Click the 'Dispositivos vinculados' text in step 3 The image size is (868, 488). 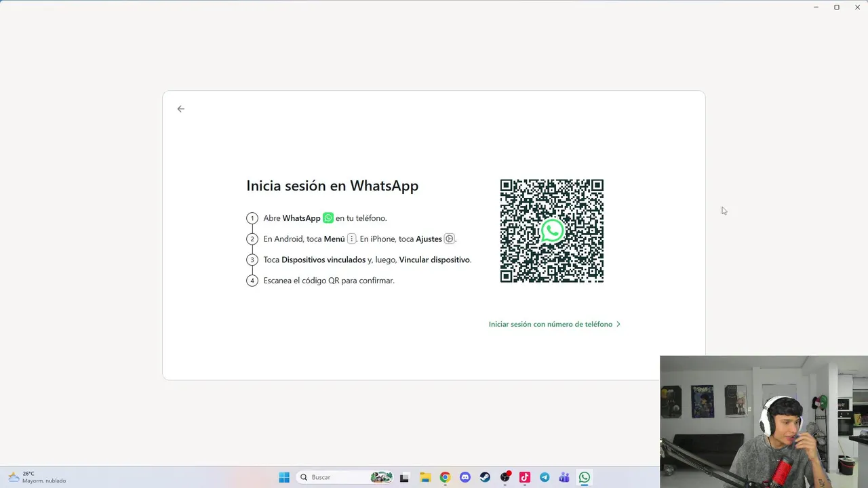point(323,260)
